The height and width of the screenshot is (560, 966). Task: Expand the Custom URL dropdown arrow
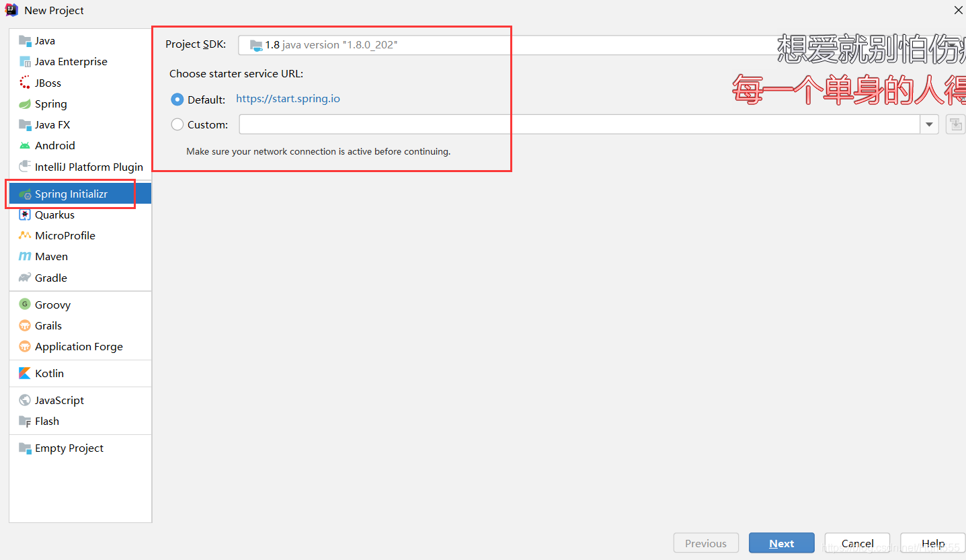930,124
